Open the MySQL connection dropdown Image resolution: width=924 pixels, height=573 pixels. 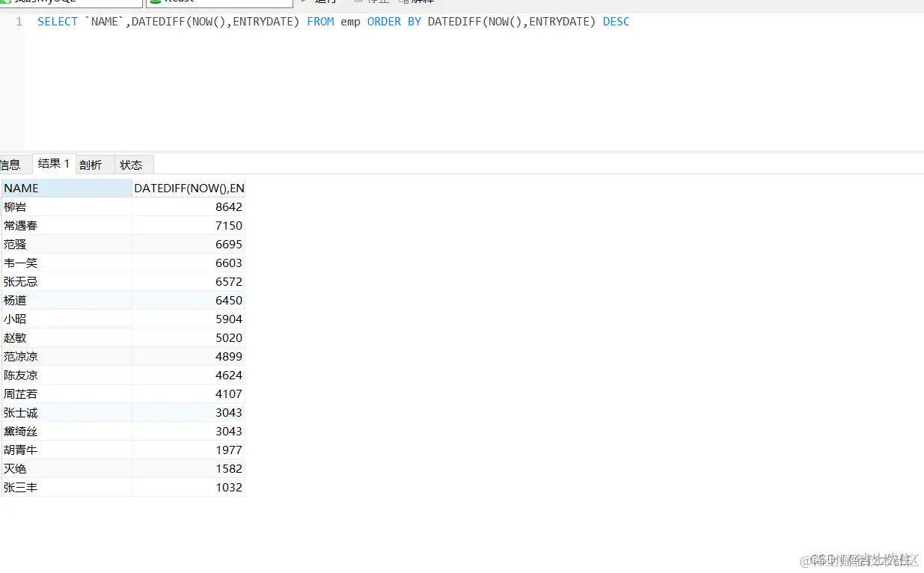71,3
